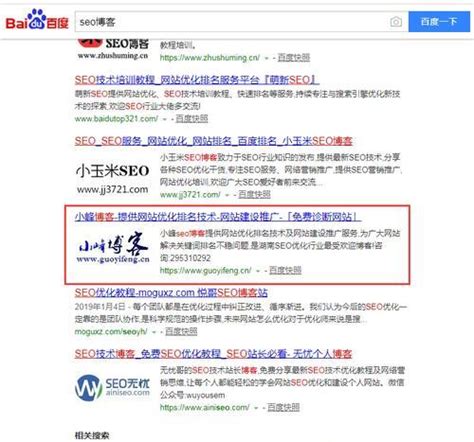Open the 小峰博客 result title link
The height and width of the screenshot is (442, 474).
coord(218,217)
